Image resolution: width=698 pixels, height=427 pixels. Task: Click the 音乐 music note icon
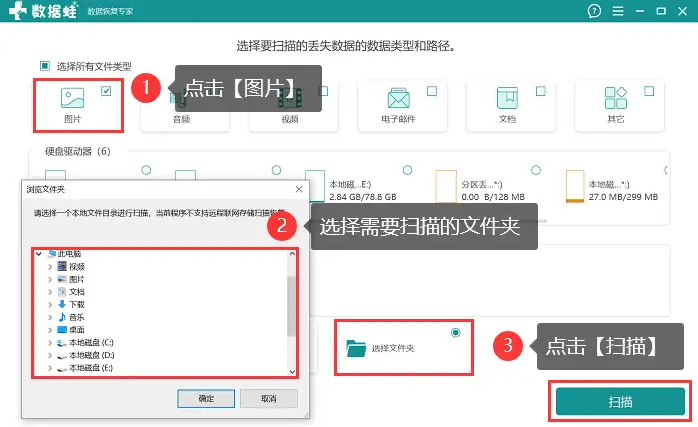(x=62, y=317)
